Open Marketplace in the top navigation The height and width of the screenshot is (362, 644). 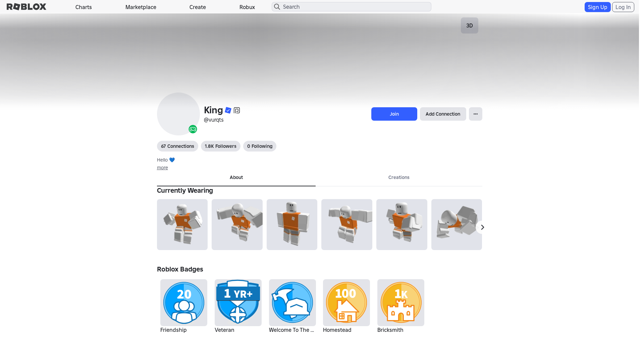tap(141, 7)
